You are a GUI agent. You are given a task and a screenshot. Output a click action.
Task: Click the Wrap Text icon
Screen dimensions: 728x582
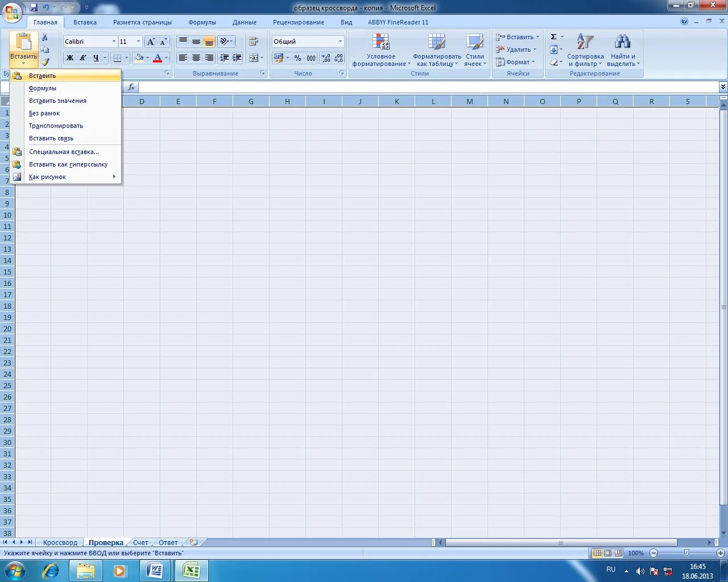coord(254,41)
